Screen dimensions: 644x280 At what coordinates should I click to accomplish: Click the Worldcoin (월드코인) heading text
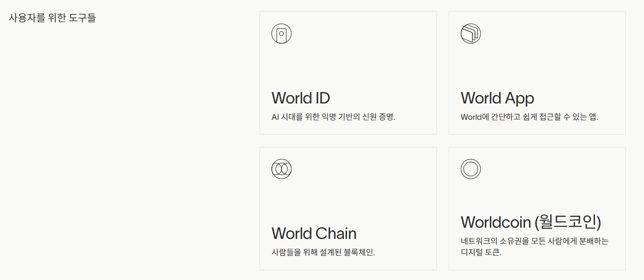click(x=532, y=222)
